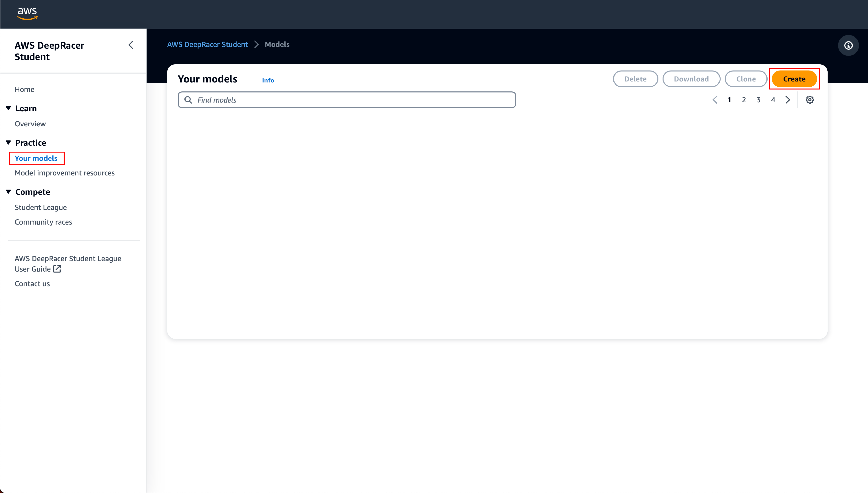The image size is (868, 493).
Task: Go to next page with arrow
Action: pyautogui.click(x=787, y=100)
